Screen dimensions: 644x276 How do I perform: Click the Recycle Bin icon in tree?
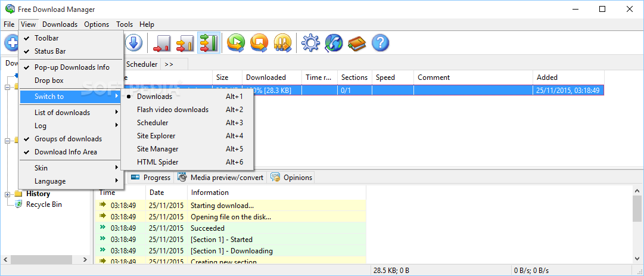click(x=18, y=204)
